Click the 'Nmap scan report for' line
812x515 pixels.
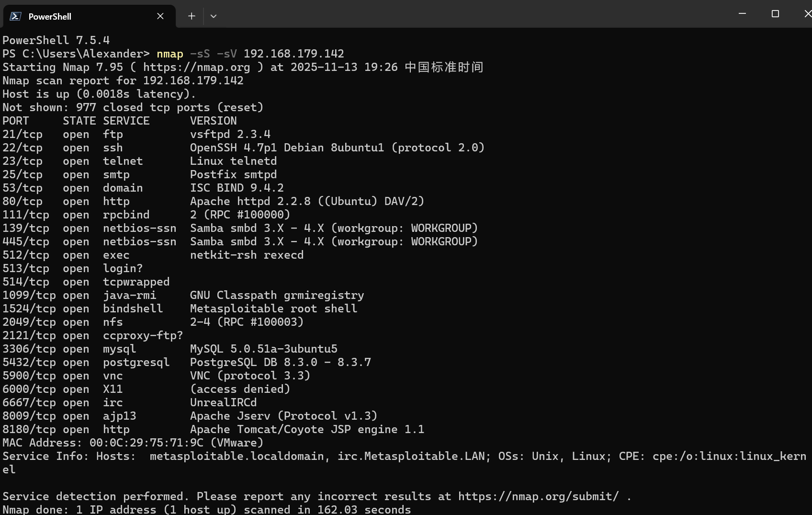tap(123, 80)
